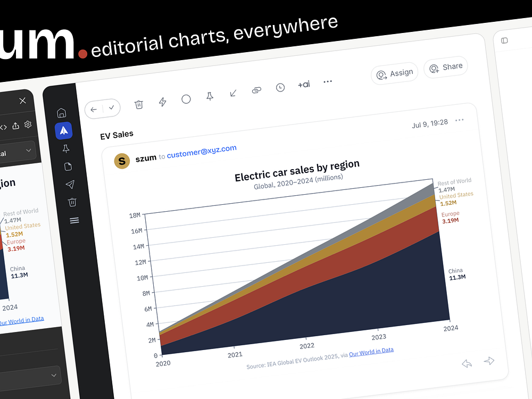Viewport: 532px width, 399px height.
Task: Click the code brackets icon in left panel
Action: (3, 128)
